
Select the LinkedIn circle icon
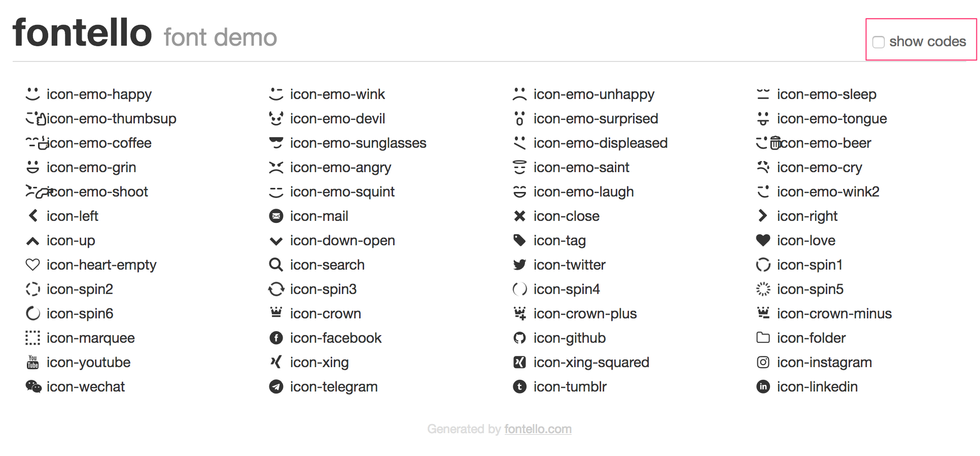[x=763, y=386]
